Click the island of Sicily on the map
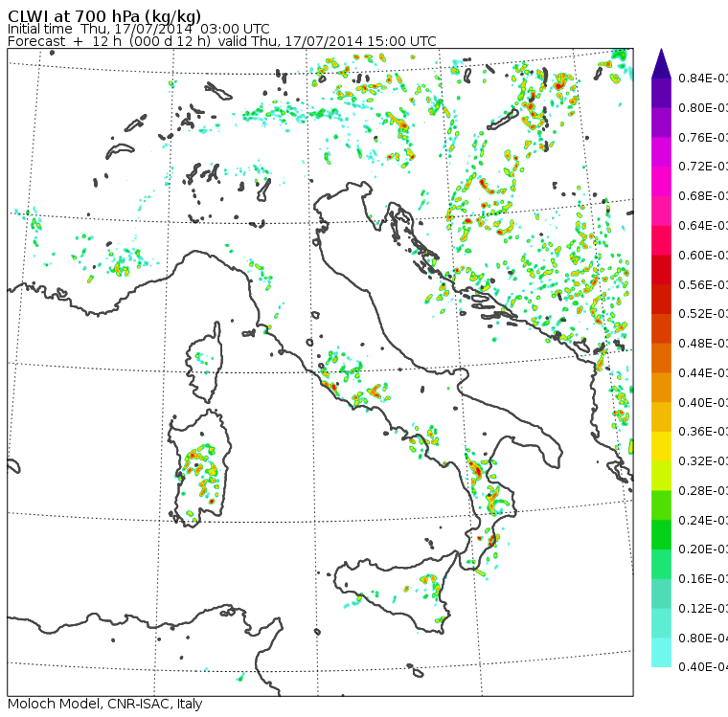 pyautogui.click(x=395, y=590)
